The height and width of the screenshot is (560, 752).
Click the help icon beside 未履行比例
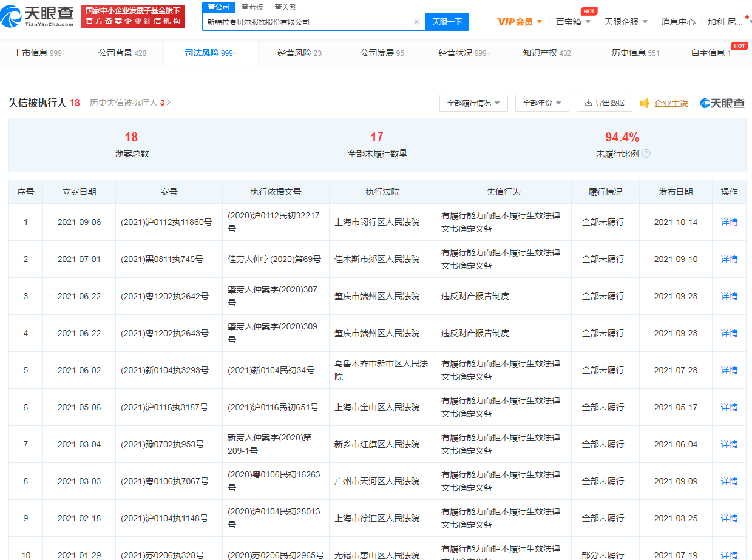[x=646, y=153]
